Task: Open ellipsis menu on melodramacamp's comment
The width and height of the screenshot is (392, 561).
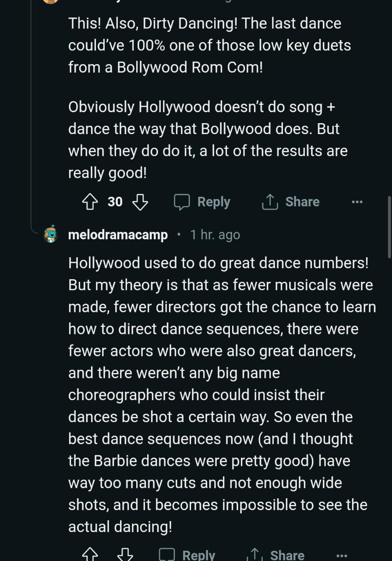Action: pyautogui.click(x=341, y=555)
